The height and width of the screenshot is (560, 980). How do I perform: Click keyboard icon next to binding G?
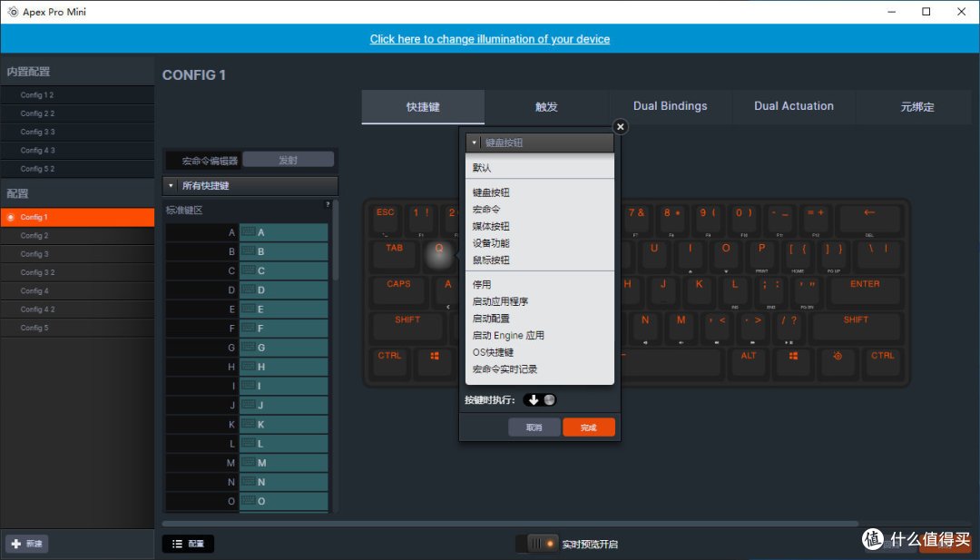(248, 348)
